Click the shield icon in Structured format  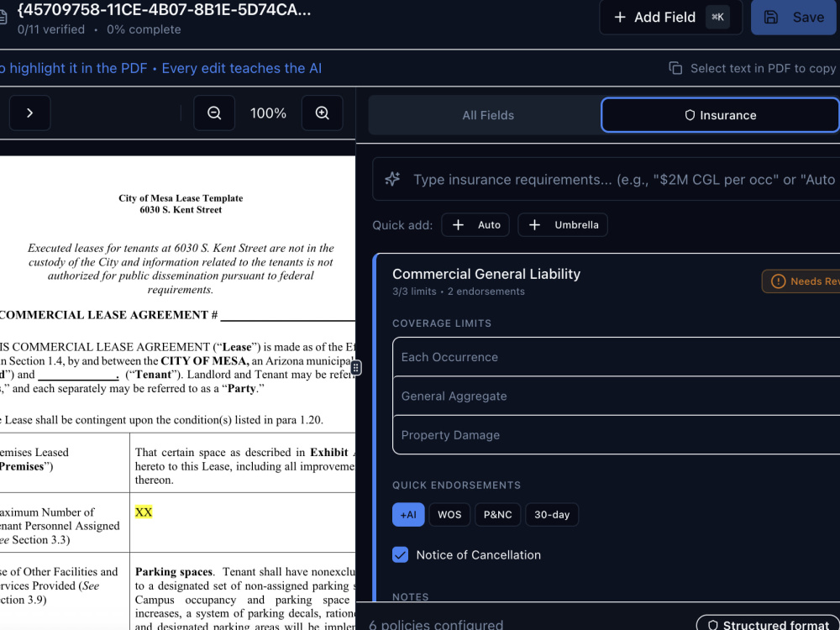pos(713,625)
